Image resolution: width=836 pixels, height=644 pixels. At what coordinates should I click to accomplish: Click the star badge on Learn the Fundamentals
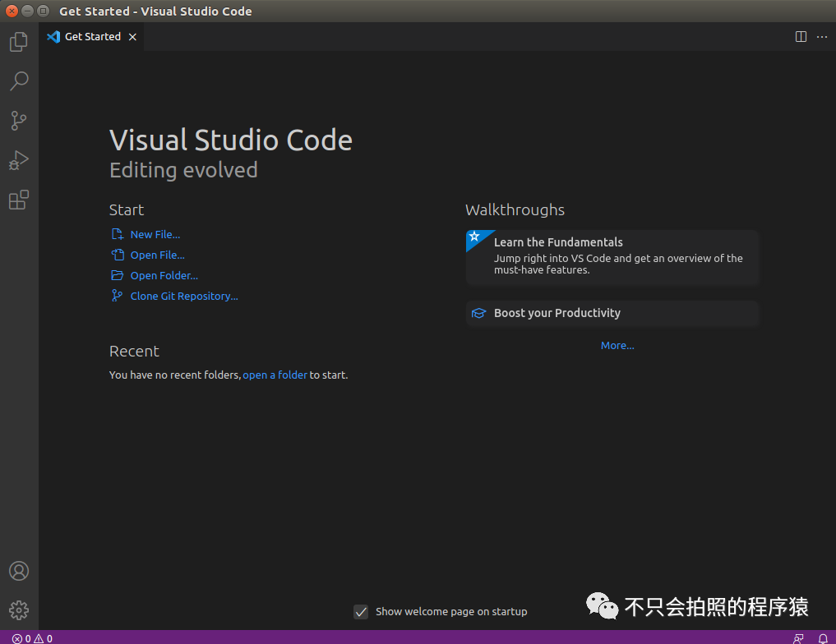point(474,237)
